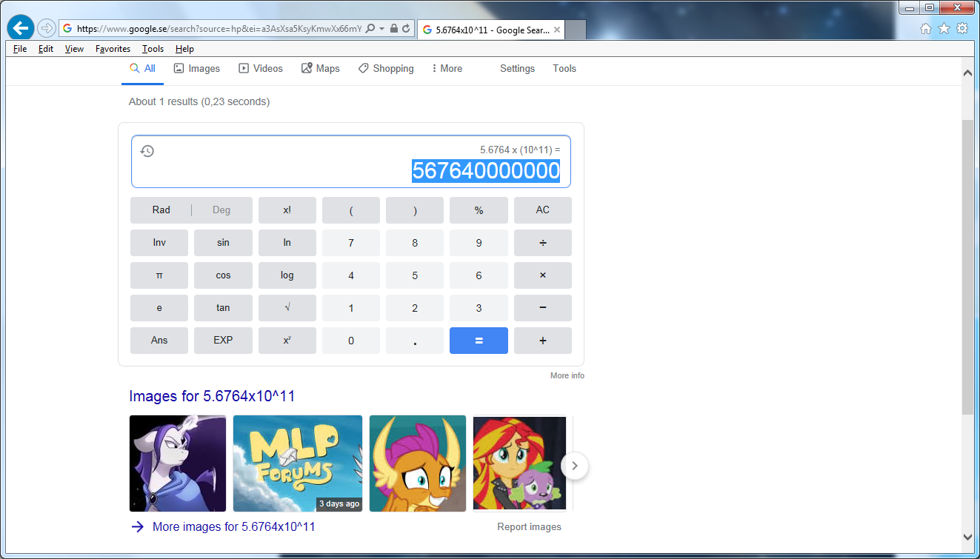Click the decimal point key
Viewport: 980px width, 559px height.
tap(415, 341)
